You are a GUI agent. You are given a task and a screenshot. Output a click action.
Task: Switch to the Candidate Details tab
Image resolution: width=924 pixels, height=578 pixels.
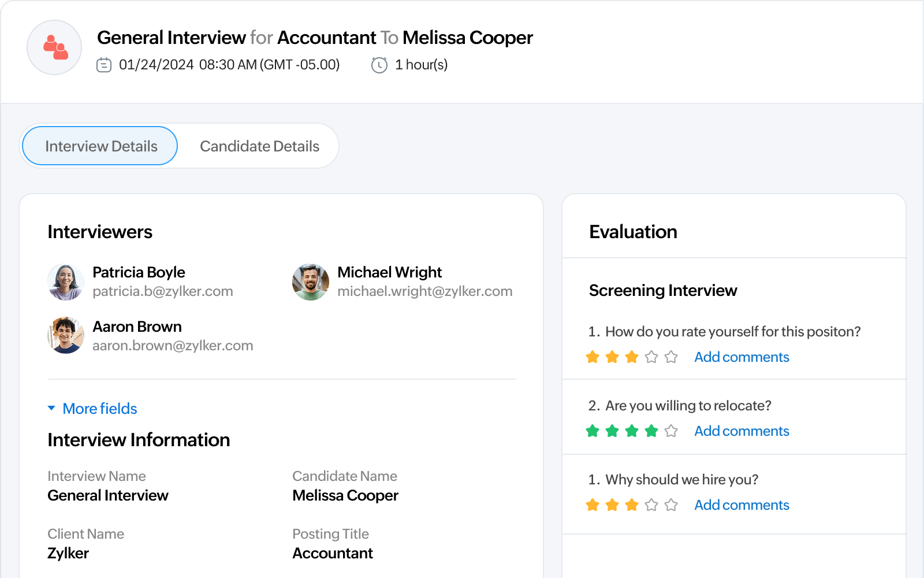tap(259, 146)
